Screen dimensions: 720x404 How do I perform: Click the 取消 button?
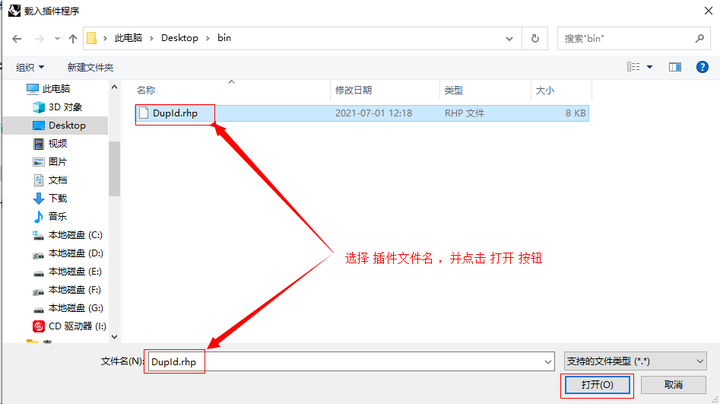point(673,385)
